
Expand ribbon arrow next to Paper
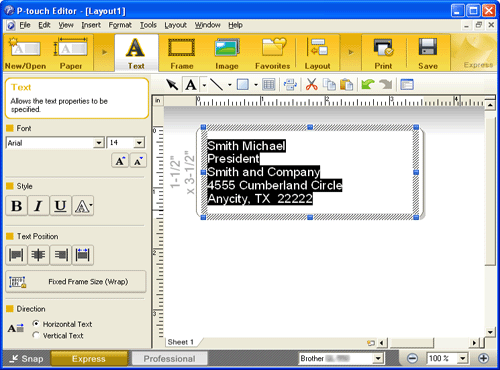(x=104, y=52)
